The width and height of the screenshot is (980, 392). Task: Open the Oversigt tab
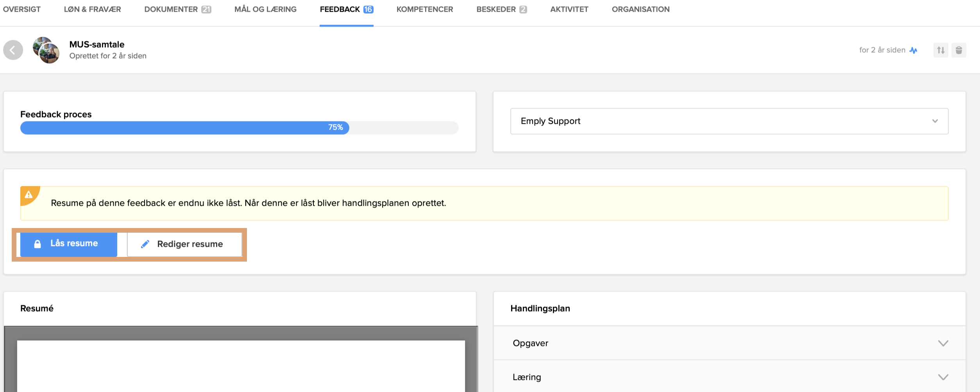[x=22, y=9]
